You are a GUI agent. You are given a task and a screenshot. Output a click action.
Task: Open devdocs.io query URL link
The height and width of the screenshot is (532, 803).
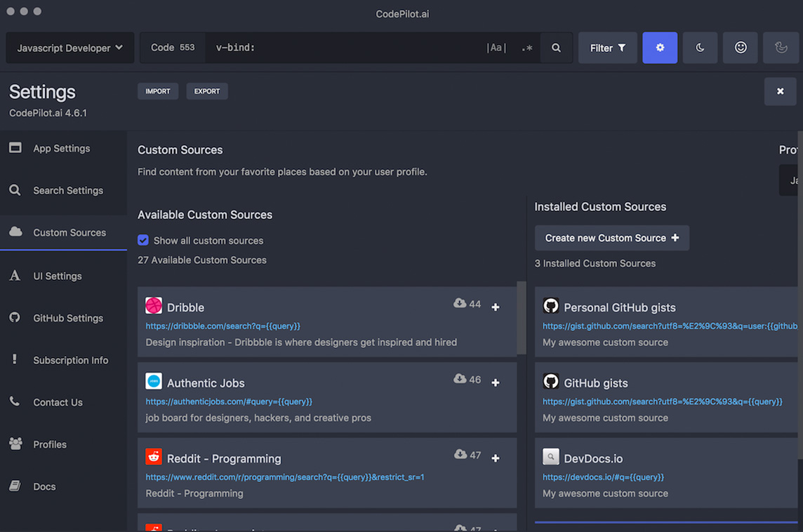pyautogui.click(x=603, y=477)
